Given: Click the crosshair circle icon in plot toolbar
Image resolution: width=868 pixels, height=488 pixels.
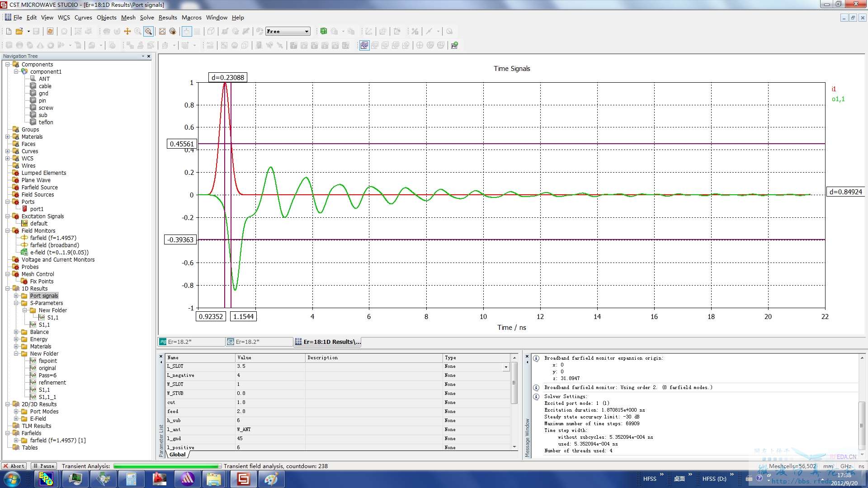Looking at the screenshot, I should (420, 45).
